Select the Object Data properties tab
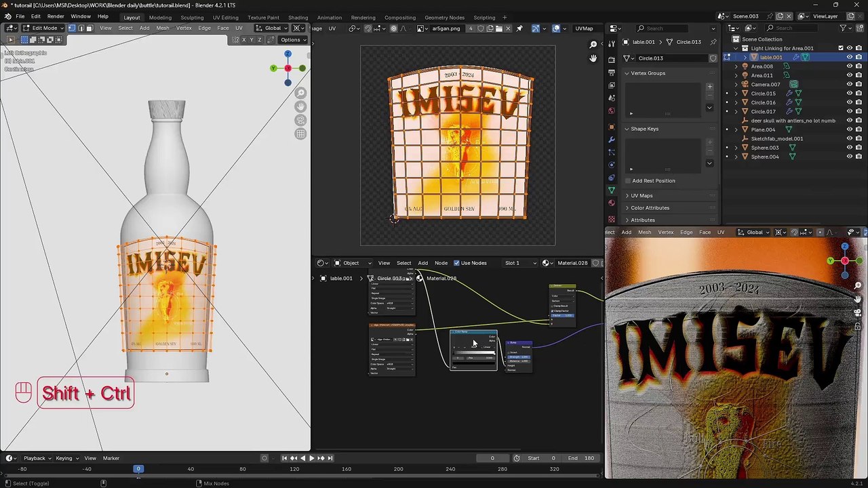Screen dimensions: 868x488 pyautogui.click(x=612, y=190)
